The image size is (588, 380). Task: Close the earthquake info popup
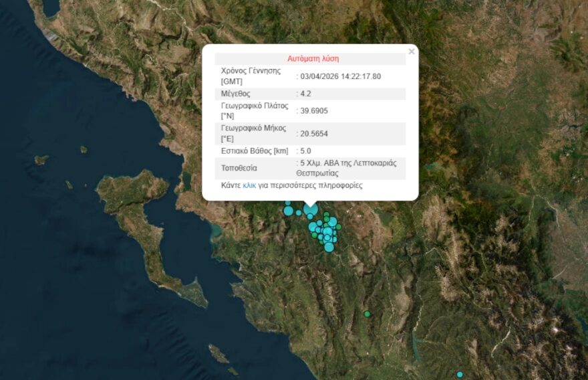pos(412,52)
